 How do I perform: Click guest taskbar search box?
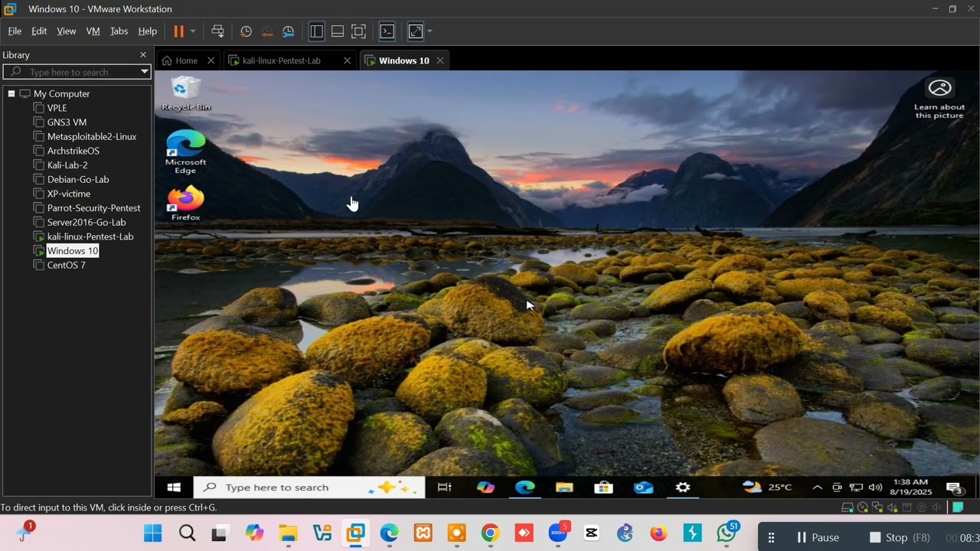click(x=309, y=487)
